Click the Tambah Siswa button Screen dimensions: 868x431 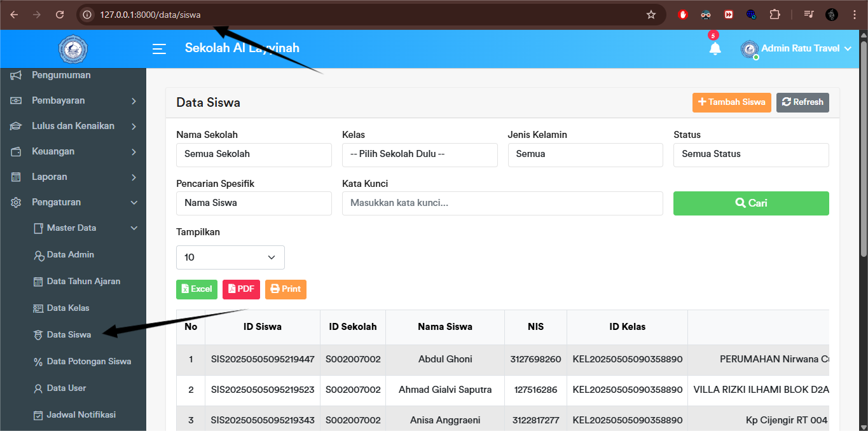click(x=731, y=102)
